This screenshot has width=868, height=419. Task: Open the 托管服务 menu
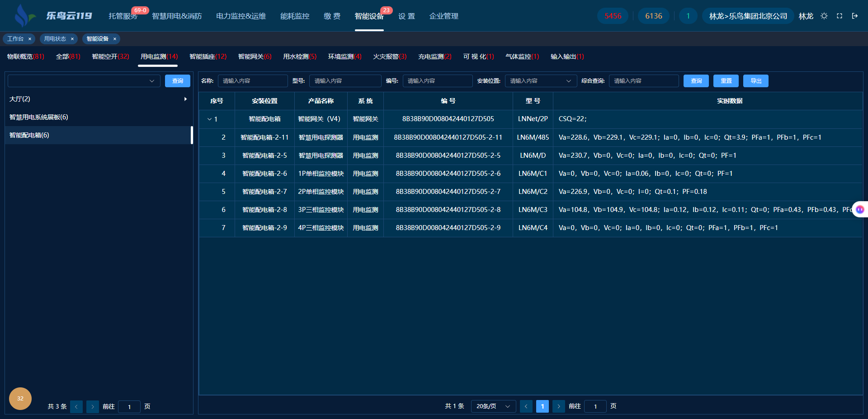coord(123,16)
